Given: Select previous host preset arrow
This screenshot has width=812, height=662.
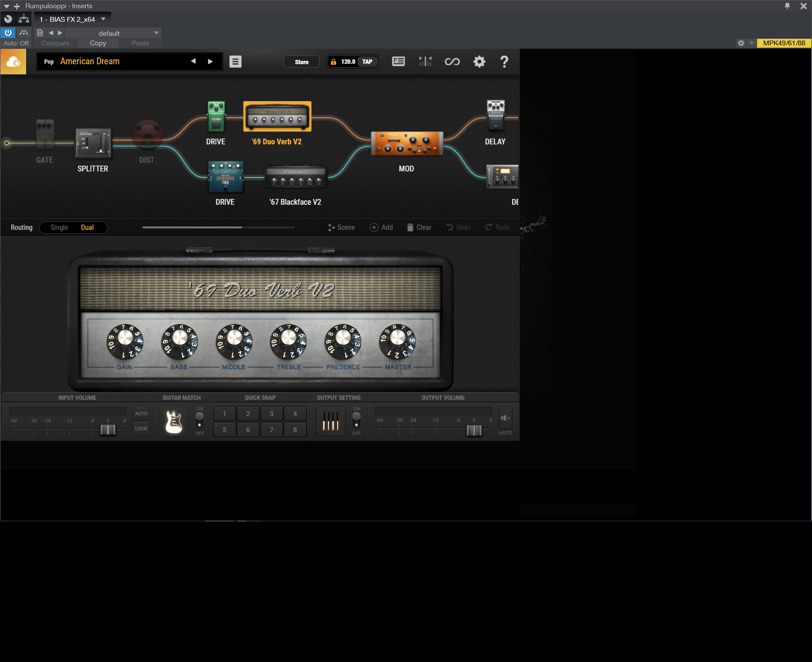Looking at the screenshot, I should pyautogui.click(x=51, y=33).
